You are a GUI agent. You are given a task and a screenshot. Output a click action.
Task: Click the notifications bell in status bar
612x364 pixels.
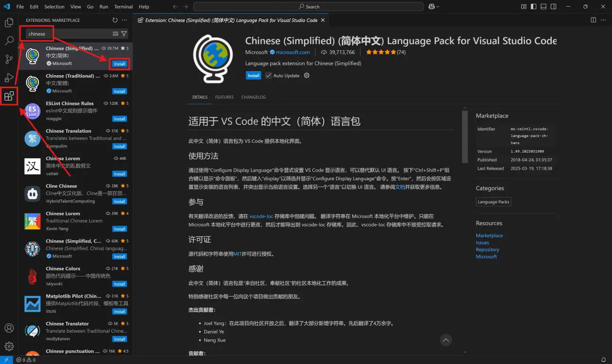[x=603, y=360]
